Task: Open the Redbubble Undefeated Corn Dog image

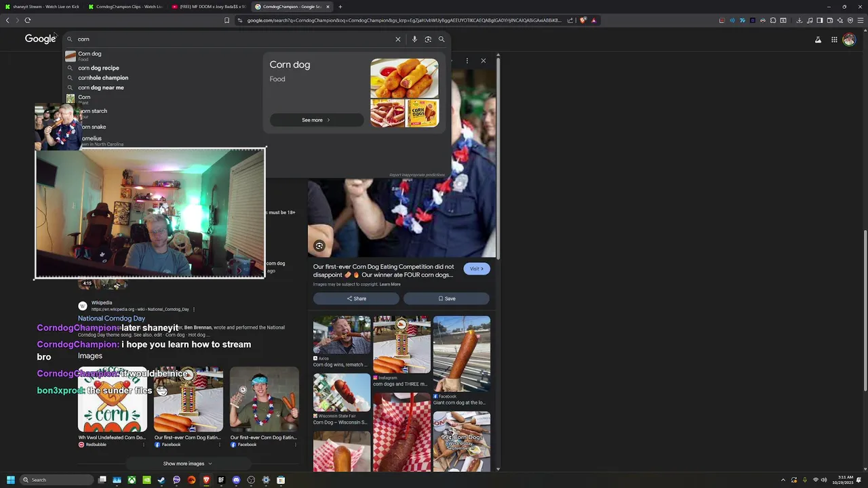Action: pos(113,400)
